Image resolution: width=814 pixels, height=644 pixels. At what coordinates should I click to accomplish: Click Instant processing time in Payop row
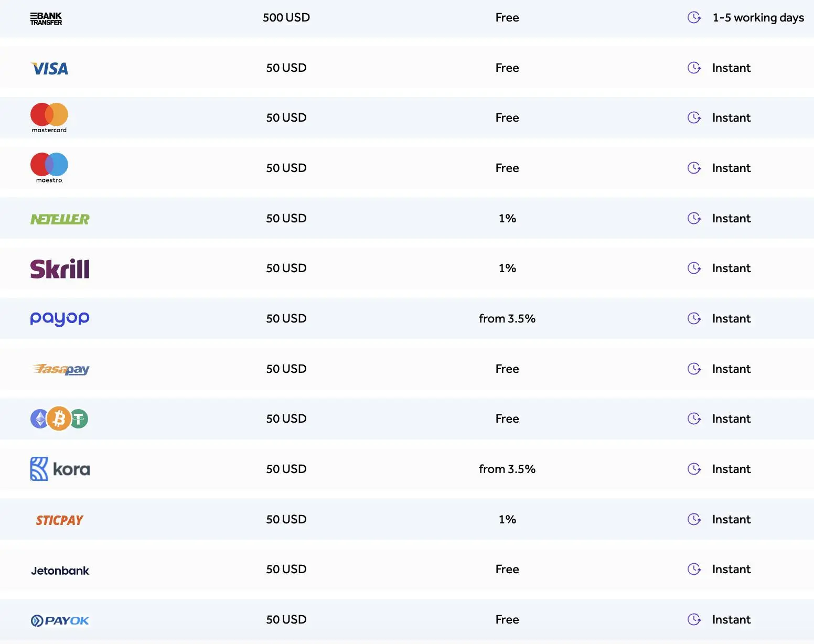pos(732,318)
